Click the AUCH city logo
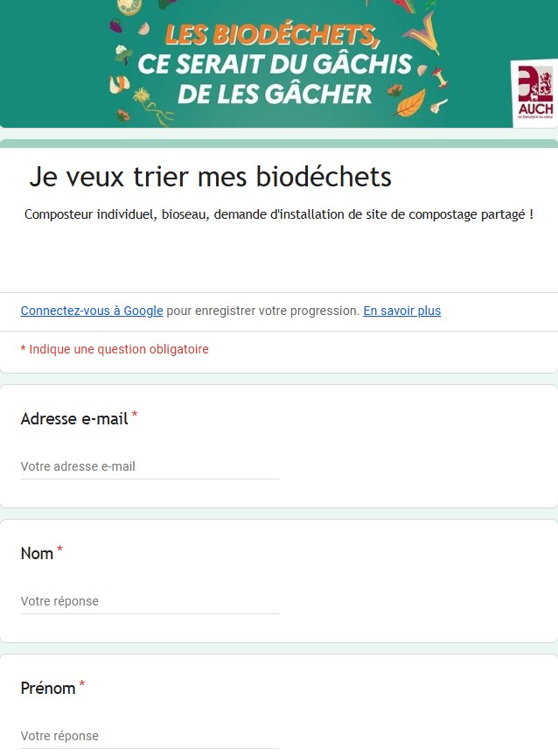The width and height of the screenshot is (558, 756). click(x=534, y=91)
